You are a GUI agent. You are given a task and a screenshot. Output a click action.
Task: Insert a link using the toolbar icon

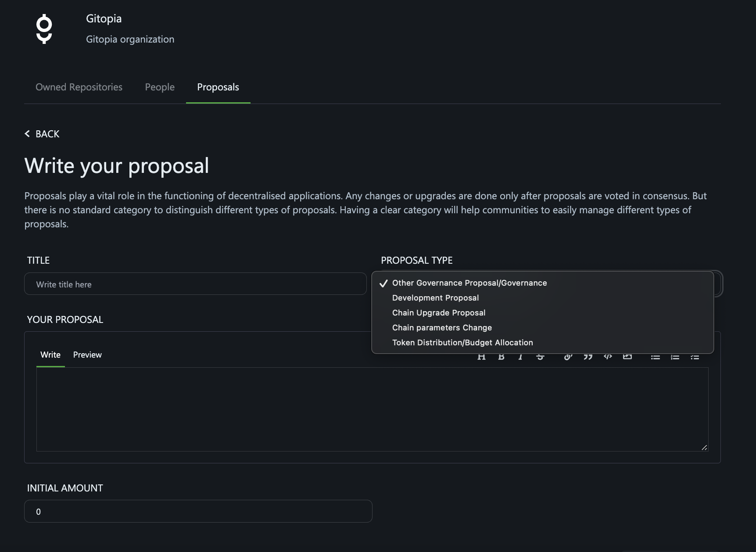(568, 357)
